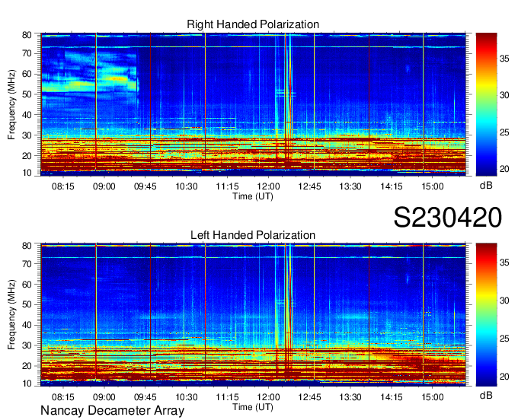Click the 30 dB mark on bottom color bar

(504, 301)
